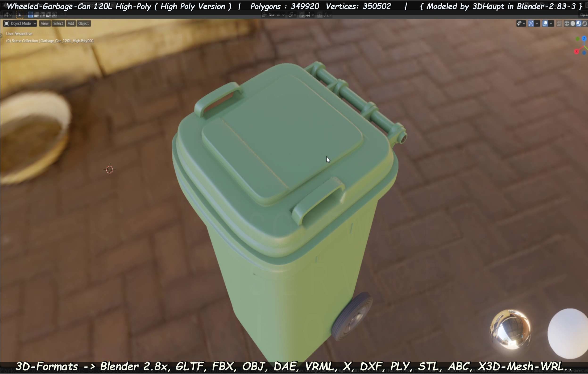Choose Subtract Selection mode icon
588x374 pixels.
click(42, 15)
